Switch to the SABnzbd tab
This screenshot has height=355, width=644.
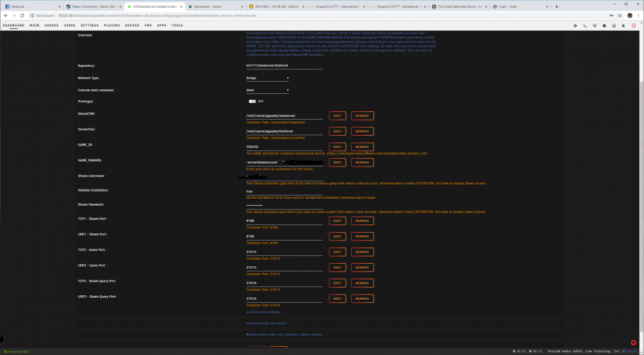[x=276, y=6]
